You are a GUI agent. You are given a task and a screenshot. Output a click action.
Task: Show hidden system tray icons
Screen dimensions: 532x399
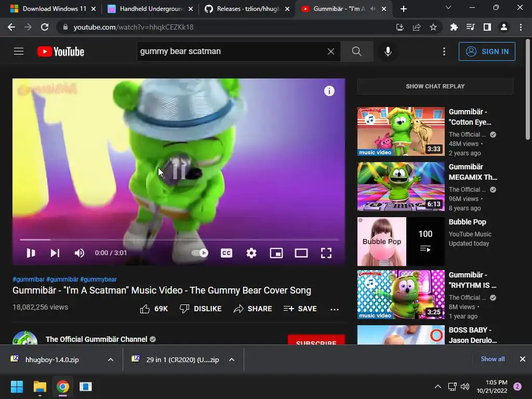click(438, 387)
